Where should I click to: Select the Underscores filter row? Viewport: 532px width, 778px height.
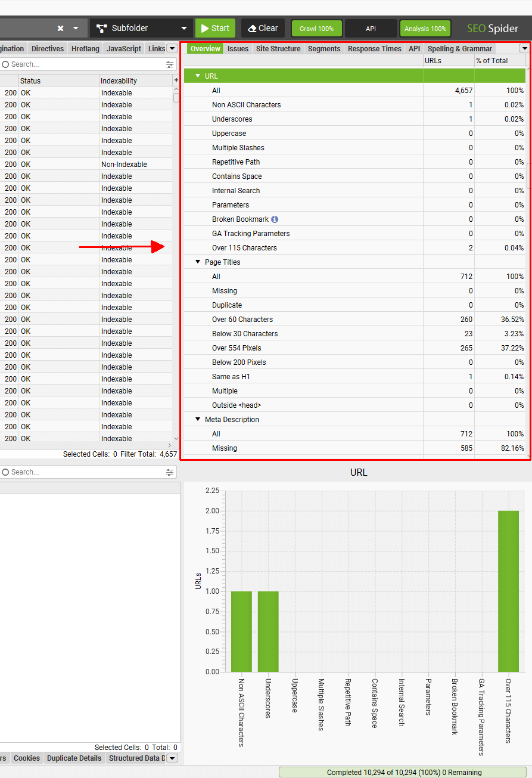tap(355, 119)
